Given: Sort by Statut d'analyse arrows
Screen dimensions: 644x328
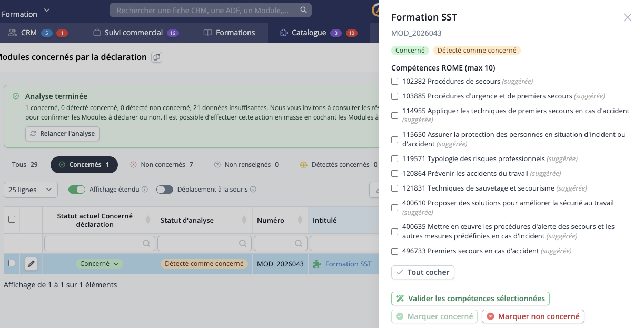Looking at the screenshot, I should pos(244,220).
